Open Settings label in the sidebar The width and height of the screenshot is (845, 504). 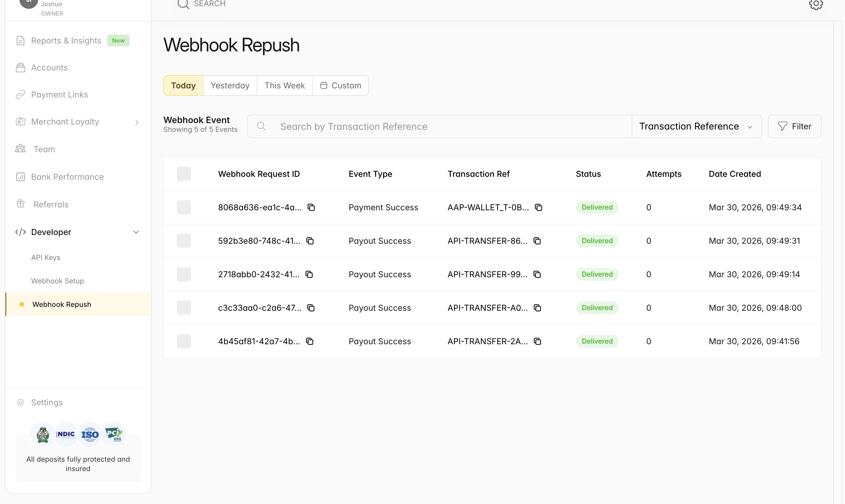(x=47, y=402)
